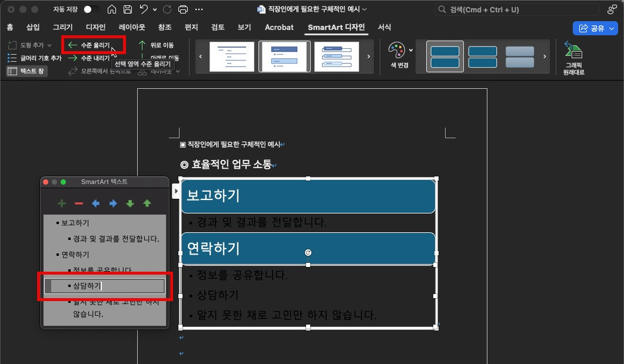The width and height of the screenshot is (624, 364).
Task: Select 상담하기 line in SmartArt text pane
Action: [105, 286]
